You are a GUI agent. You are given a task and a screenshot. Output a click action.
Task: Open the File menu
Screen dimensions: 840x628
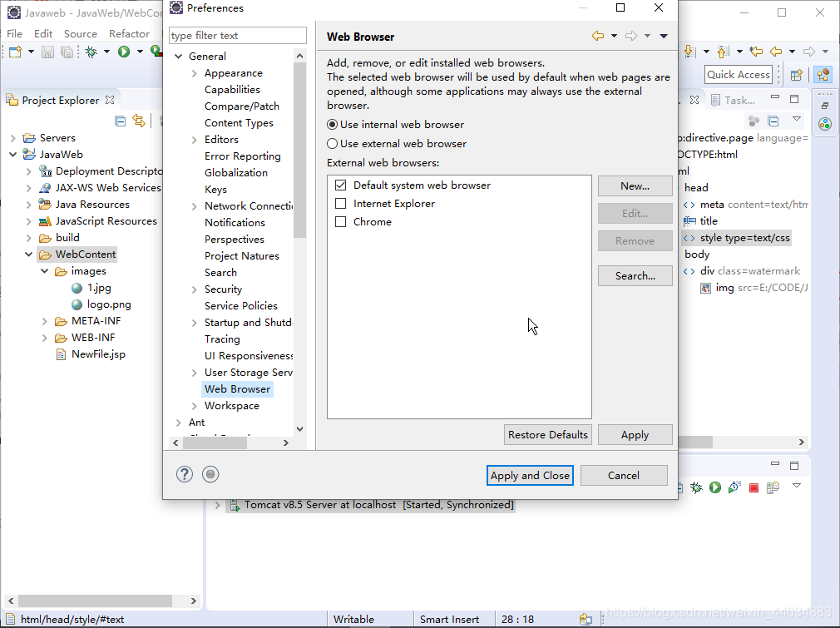14,34
